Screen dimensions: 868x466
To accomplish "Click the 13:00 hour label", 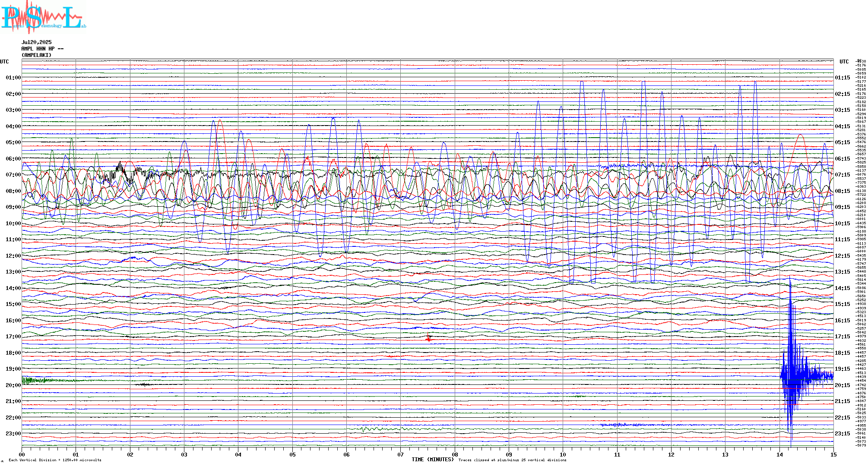I will tap(13, 272).
